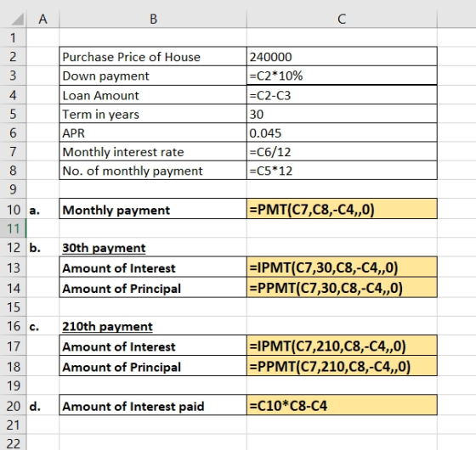Select row 14 header
This screenshot has height=450, width=476.
[x=13, y=288]
